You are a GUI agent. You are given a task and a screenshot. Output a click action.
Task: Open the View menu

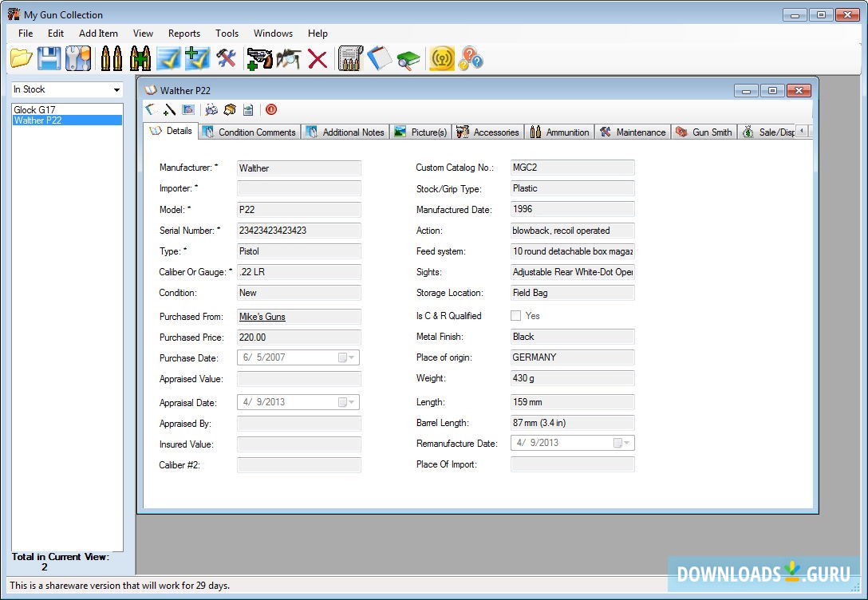click(x=143, y=34)
